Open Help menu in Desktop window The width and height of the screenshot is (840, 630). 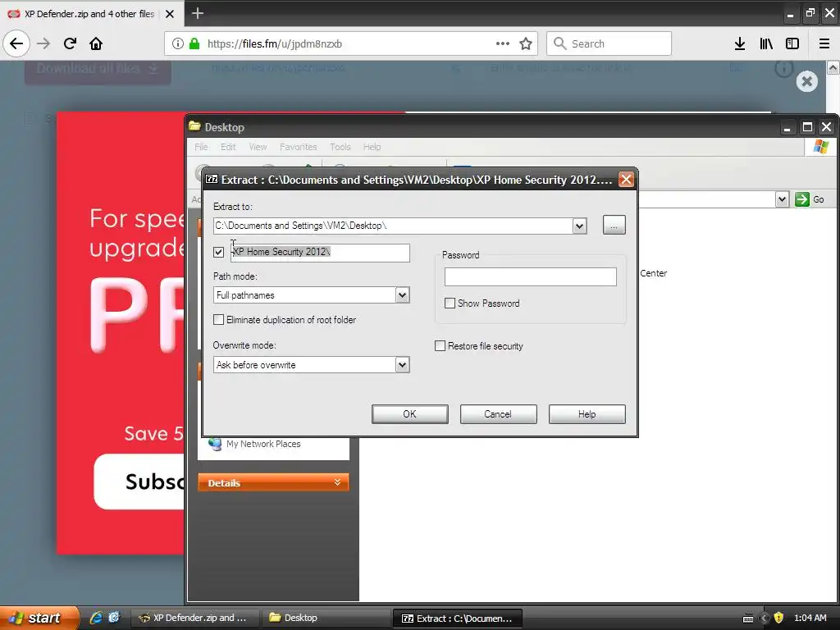click(372, 147)
